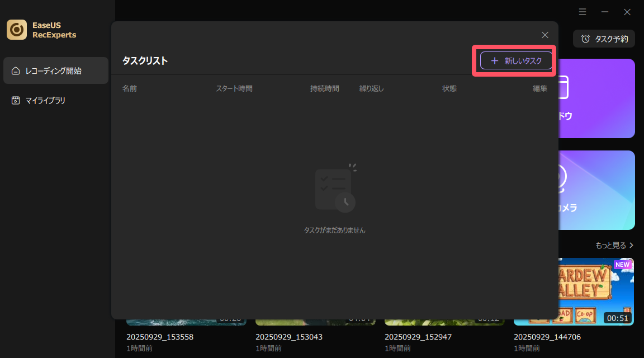Image resolution: width=644 pixels, height=358 pixels.
Task: Click the スタート時間 column header
Action: pyautogui.click(x=234, y=88)
